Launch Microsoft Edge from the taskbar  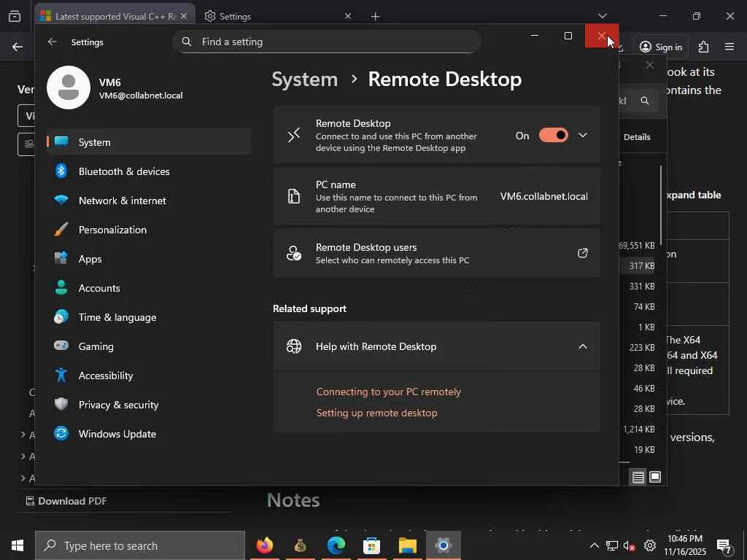tap(336, 545)
